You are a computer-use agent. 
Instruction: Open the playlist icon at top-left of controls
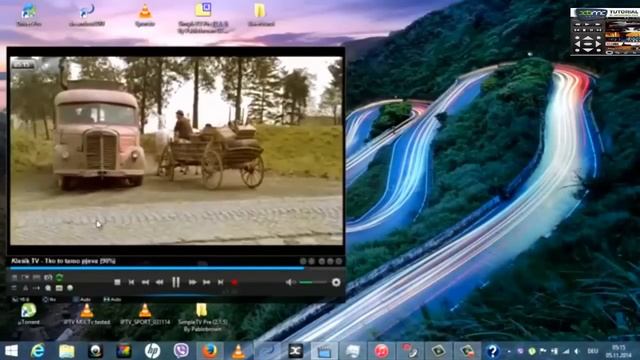[x=14, y=278]
